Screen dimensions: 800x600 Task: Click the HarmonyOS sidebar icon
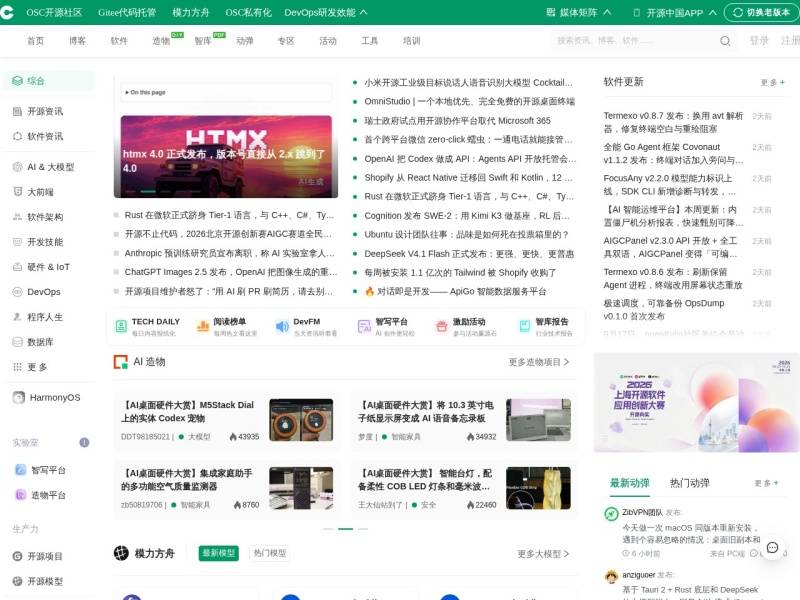tap(19, 397)
